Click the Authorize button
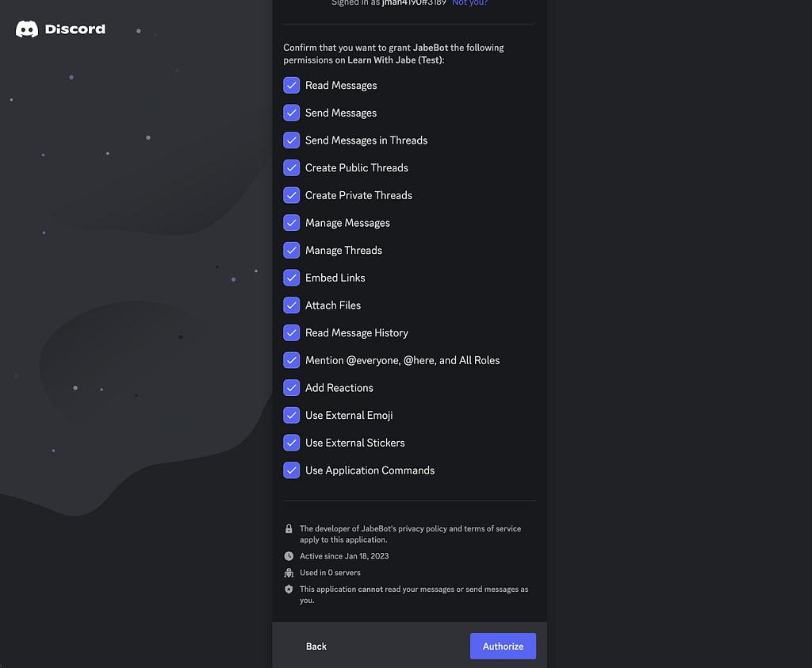This screenshot has height=668, width=812. click(x=503, y=646)
